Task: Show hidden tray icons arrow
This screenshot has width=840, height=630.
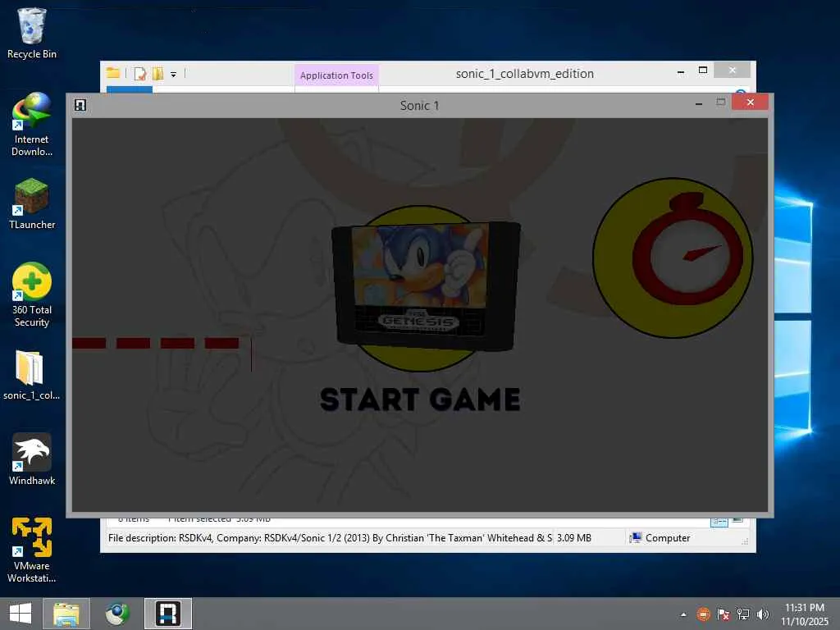Action: [x=683, y=614]
